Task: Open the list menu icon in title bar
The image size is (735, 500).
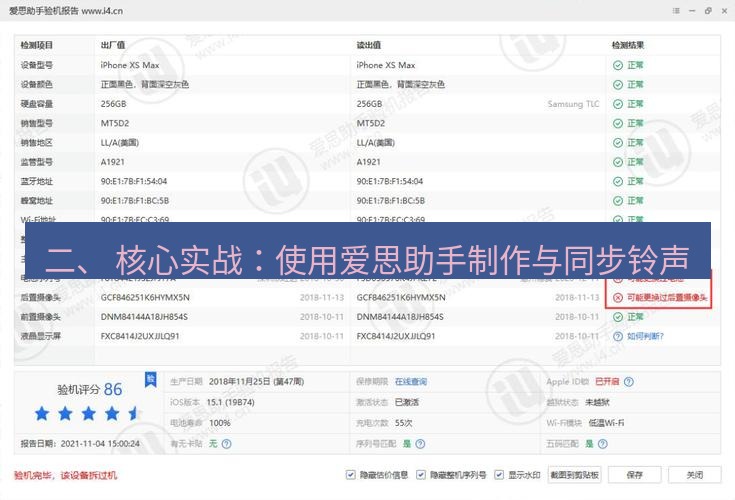Action: click(x=676, y=10)
